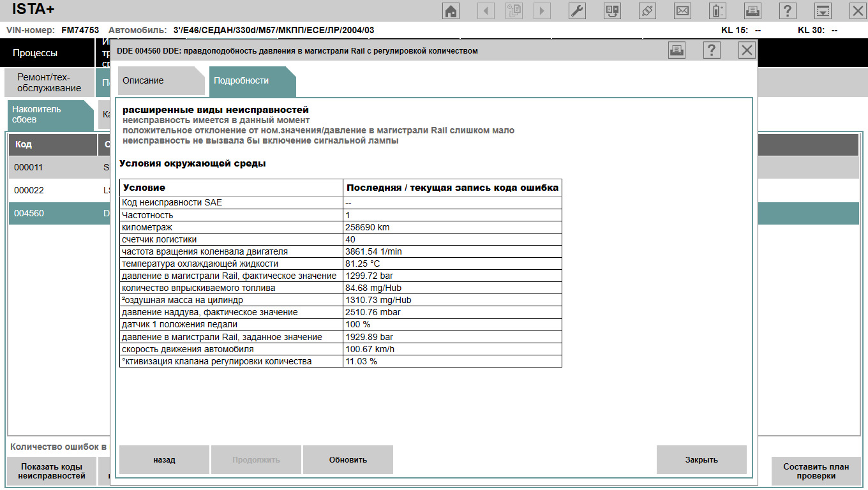This screenshot has height=490, width=868.
Task: Click the minimize-to-tray icon in the top toolbar
Action: [823, 10]
